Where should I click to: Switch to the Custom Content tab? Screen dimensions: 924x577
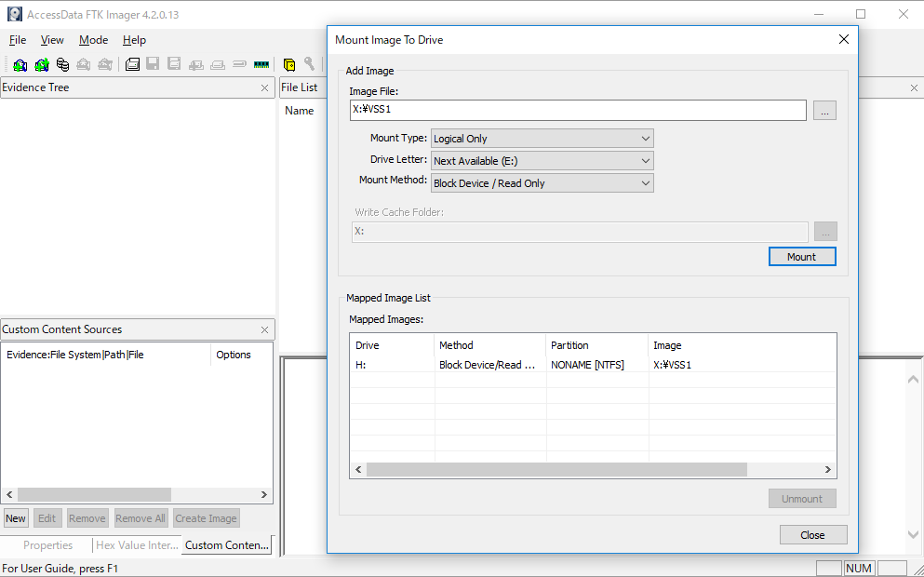click(227, 545)
